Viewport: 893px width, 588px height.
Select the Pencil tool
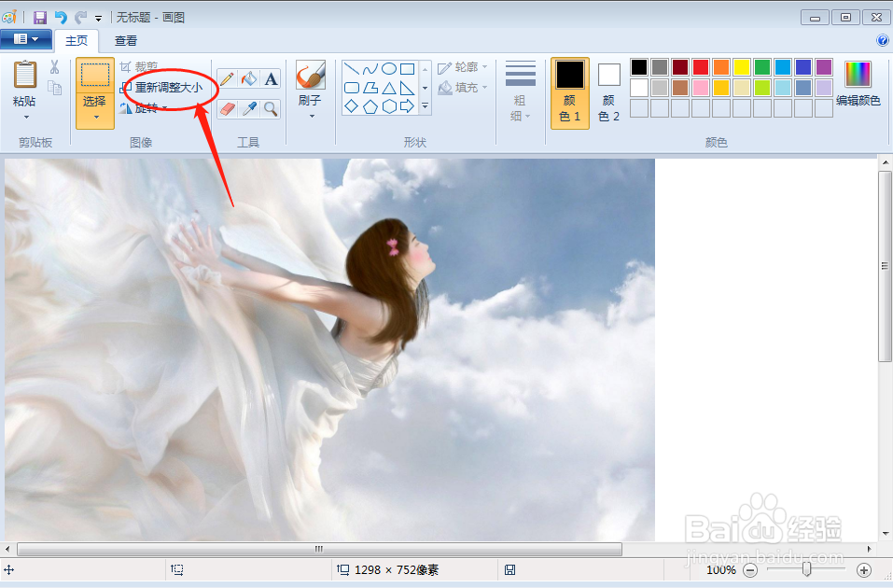click(x=228, y=78)
